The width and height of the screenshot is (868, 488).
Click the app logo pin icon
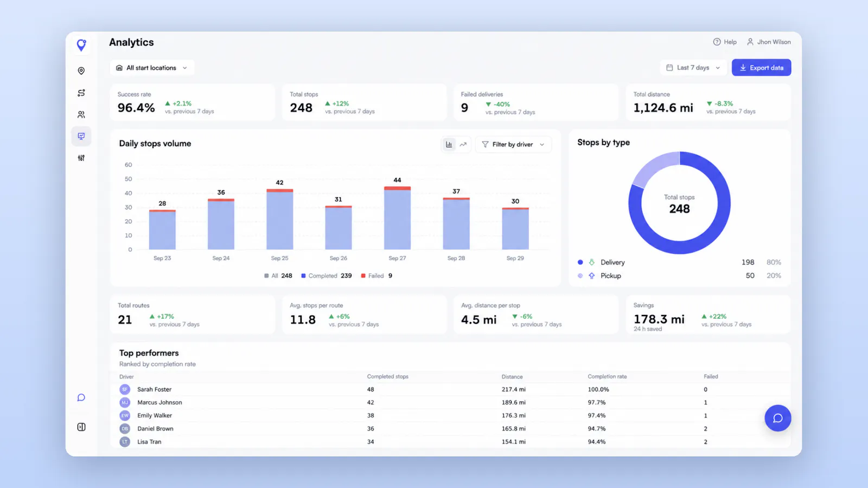(81, 45)
